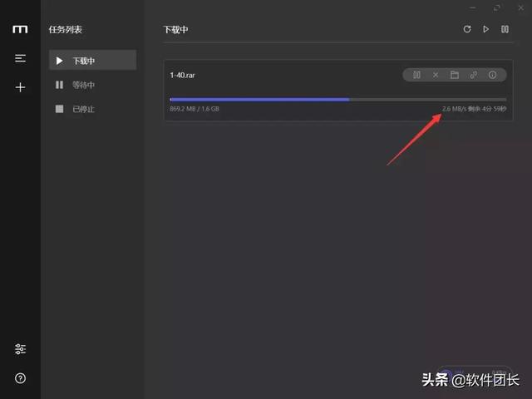The image size is (532, 399).
Task: Show 1-40.rar in folder
Action: [455, 75]
